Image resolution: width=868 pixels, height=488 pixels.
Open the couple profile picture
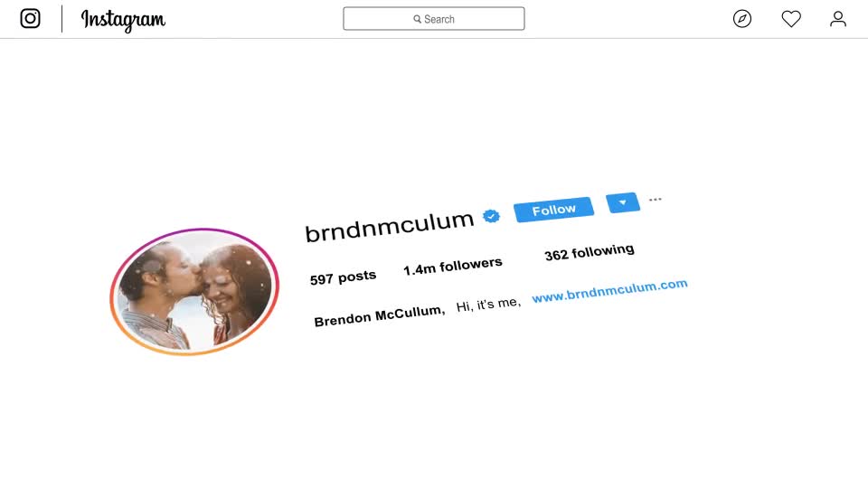point(195,292)
